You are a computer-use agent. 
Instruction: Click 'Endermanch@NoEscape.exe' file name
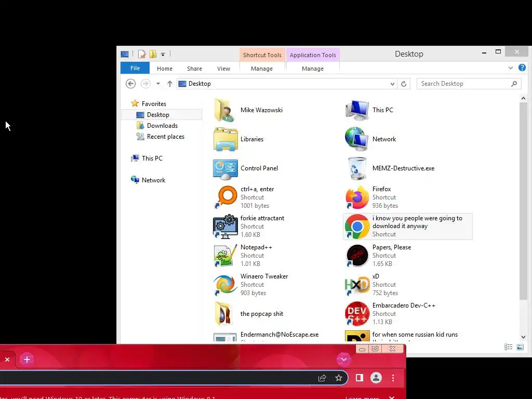[280, 335]
